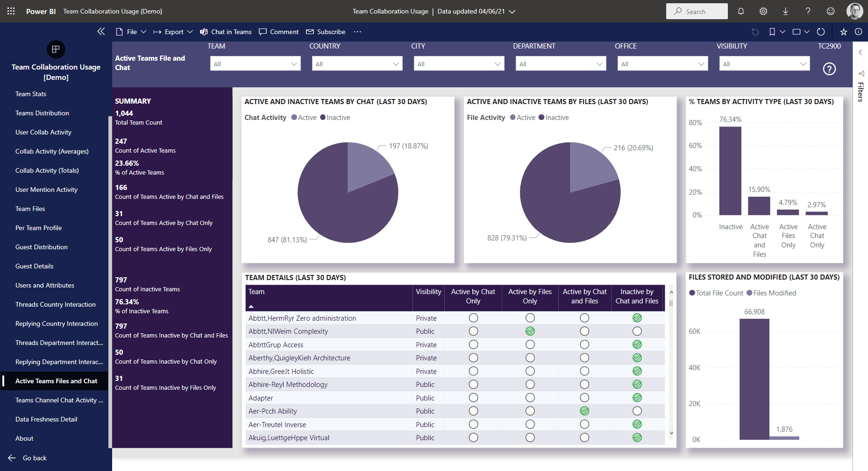Click Active by Files Only circle for Abbtt,NIWeim Complexity
Image resolution: width=868 pixels, height=471 pixels.
click(530, 331)
